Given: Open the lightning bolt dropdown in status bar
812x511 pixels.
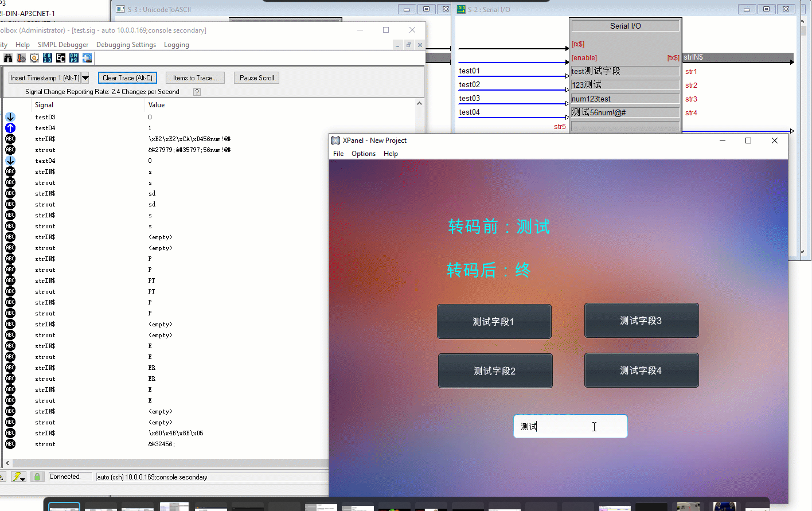Looking at the screenshot, I should point(22,479).
